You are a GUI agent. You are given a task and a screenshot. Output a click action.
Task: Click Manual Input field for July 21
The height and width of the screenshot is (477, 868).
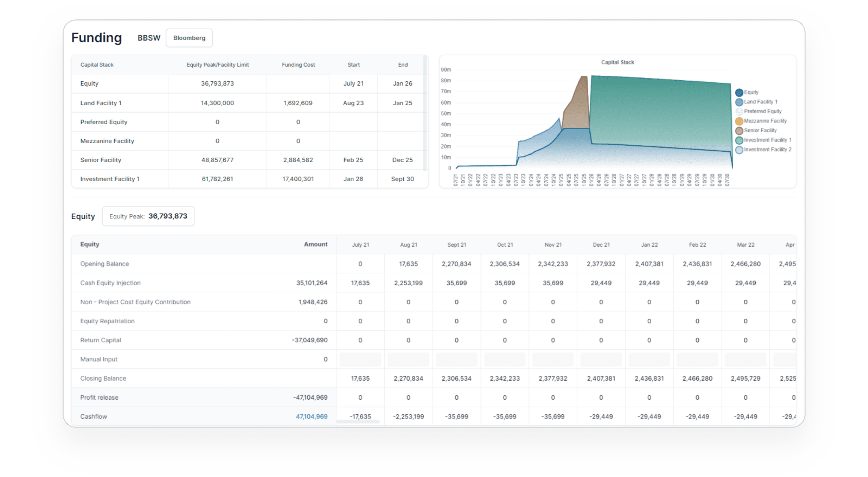(x=360, y=359)
